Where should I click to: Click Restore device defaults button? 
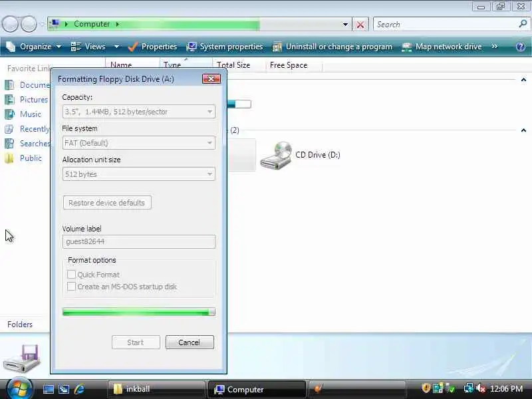point(107,203)
